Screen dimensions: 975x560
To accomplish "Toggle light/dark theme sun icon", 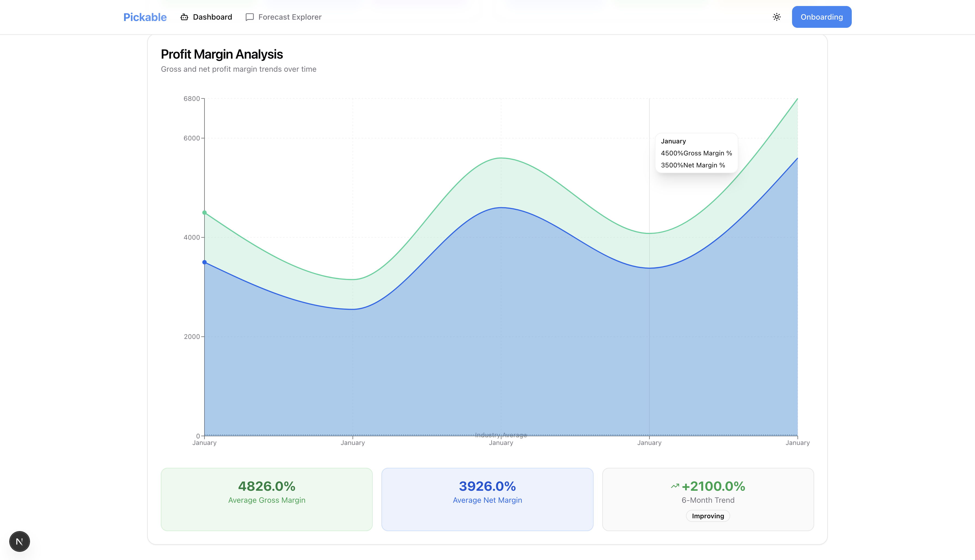I will pyautogui.click(x=777, y=17).
